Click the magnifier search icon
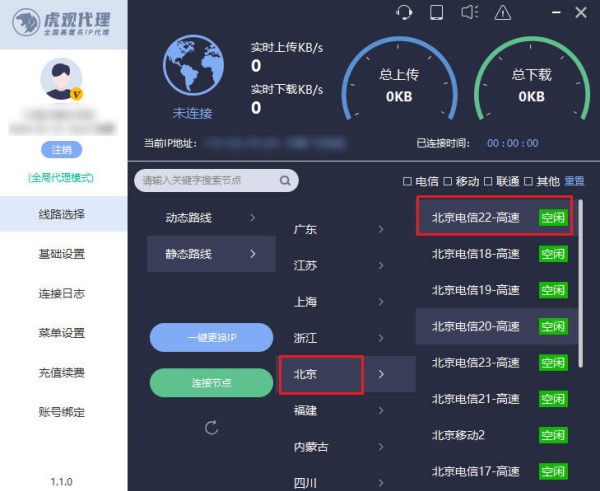The image size is (600, 491). coord(285,180)
